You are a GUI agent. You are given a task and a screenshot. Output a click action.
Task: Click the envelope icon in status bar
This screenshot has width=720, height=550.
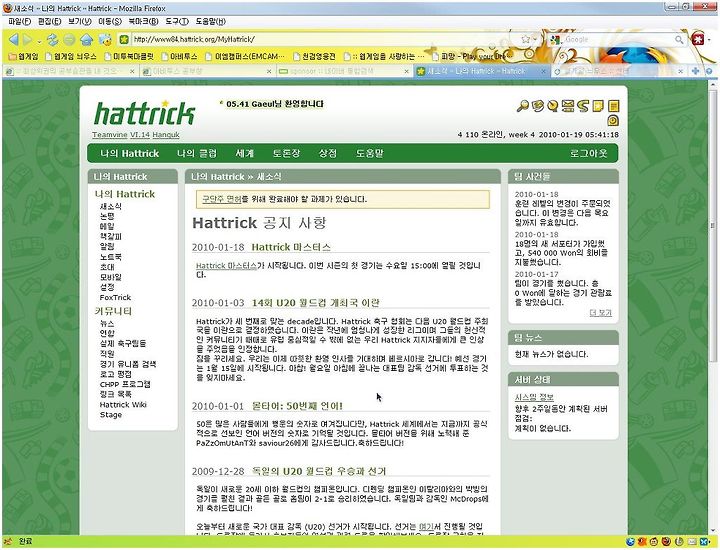pos(692,542)
